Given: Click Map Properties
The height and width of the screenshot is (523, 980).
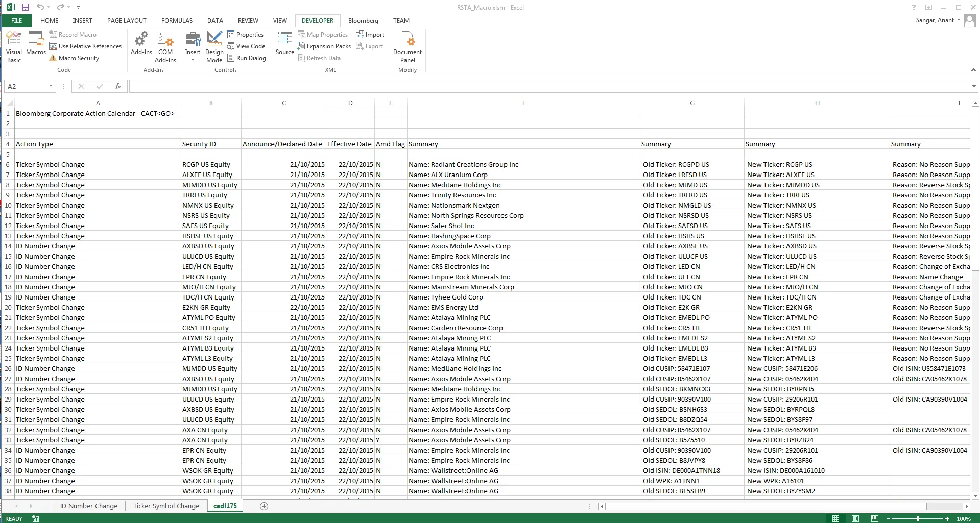Looking at the screenshot, I should (x=323, y=34).
